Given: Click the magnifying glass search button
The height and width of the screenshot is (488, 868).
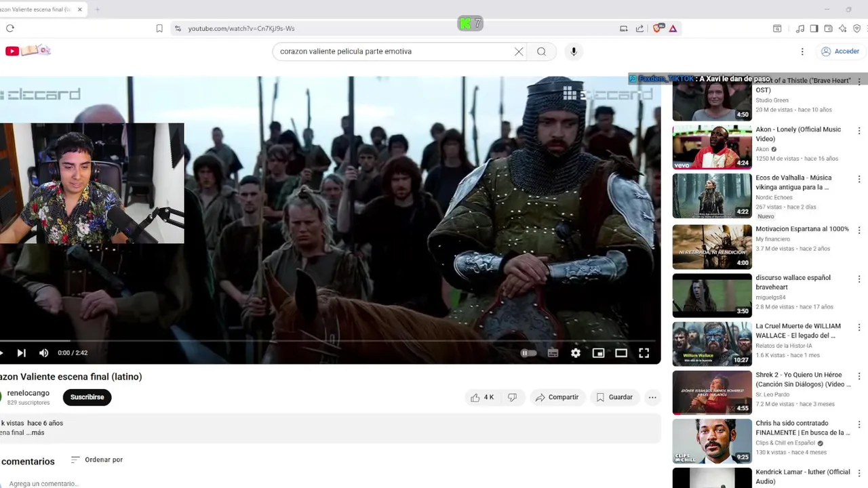Looking at the screenshot, I should 541,52.
